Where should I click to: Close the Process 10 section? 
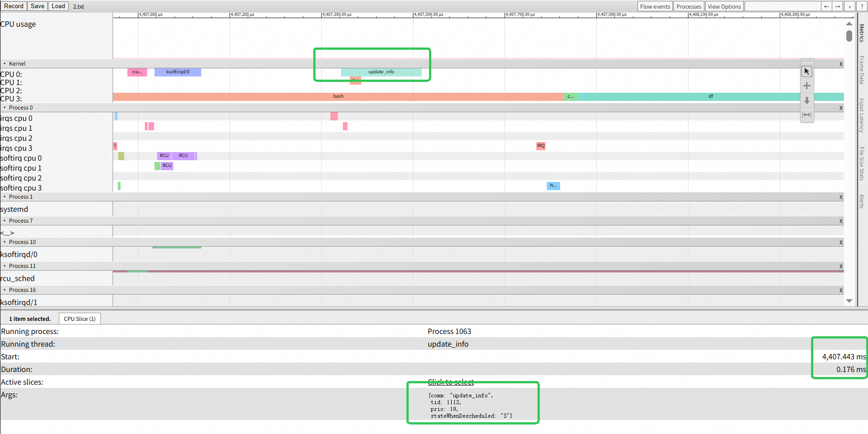pos(841,243)
